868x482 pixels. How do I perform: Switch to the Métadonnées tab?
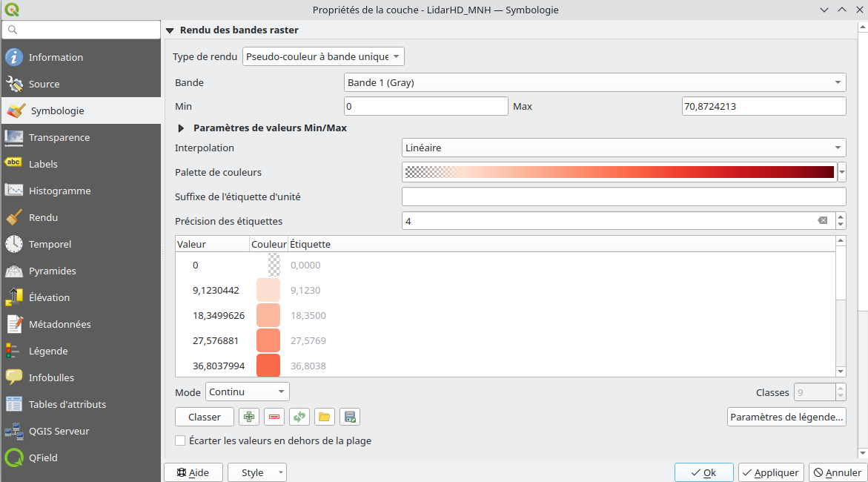pos(59,324)
